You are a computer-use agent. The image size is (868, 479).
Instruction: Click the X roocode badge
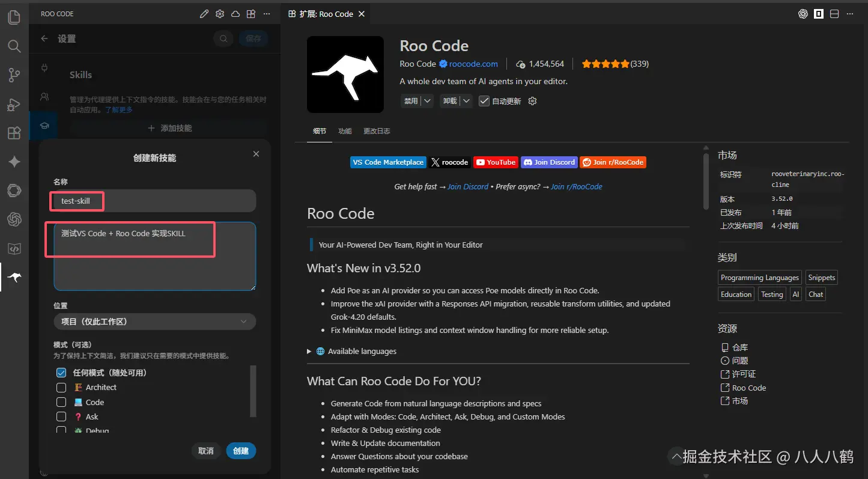450,162
